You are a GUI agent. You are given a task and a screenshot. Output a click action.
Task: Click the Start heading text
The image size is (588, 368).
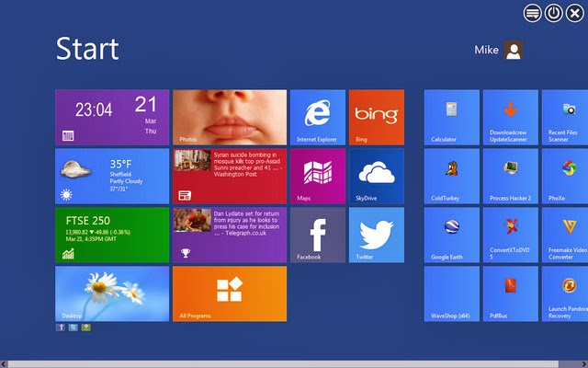(87, 49)
